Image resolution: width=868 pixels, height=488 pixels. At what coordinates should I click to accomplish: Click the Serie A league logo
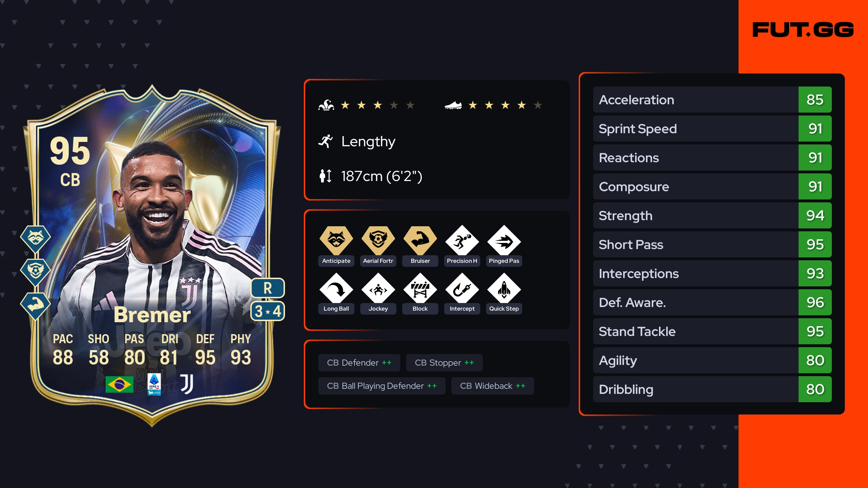154,384
